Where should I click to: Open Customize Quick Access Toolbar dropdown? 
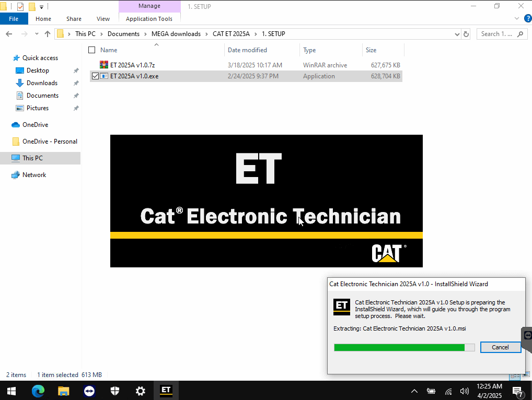42,7
